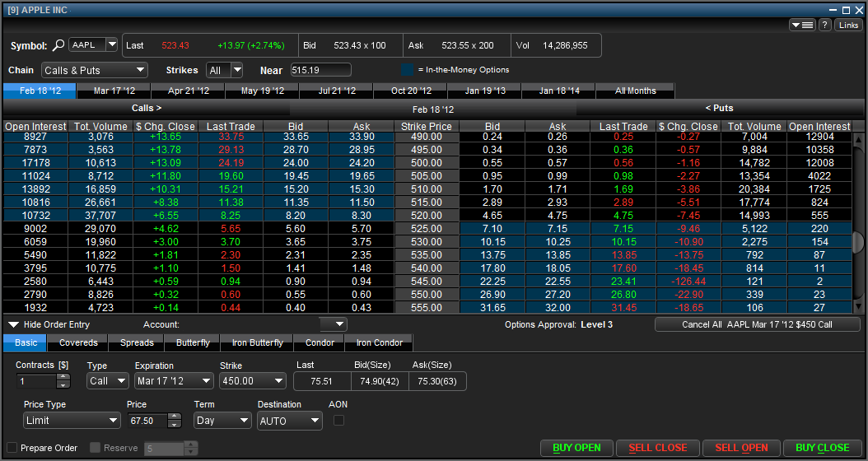
Task: Click the Links button
Action: click(848, 25)
